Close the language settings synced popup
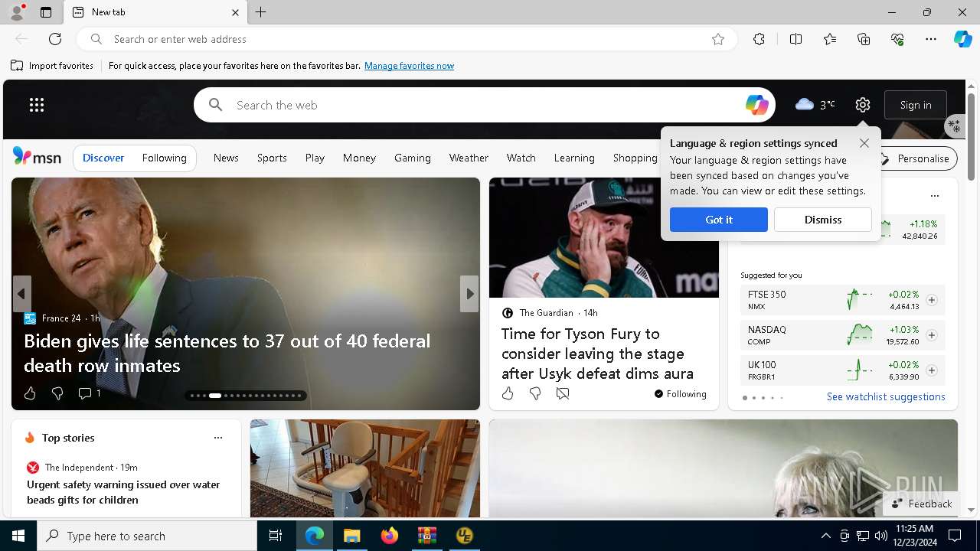 864,143
